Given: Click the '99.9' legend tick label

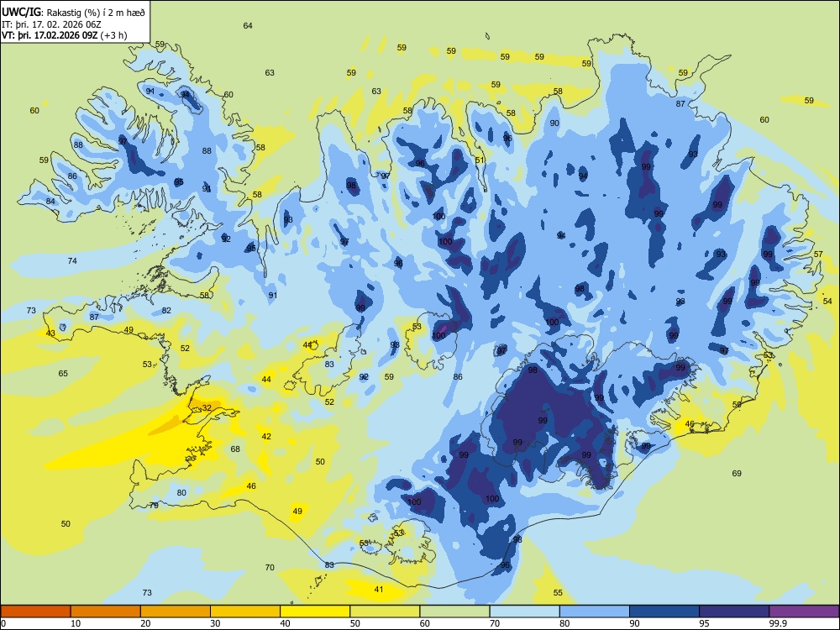Looking at the screenshot, I should tap(778, 623).
